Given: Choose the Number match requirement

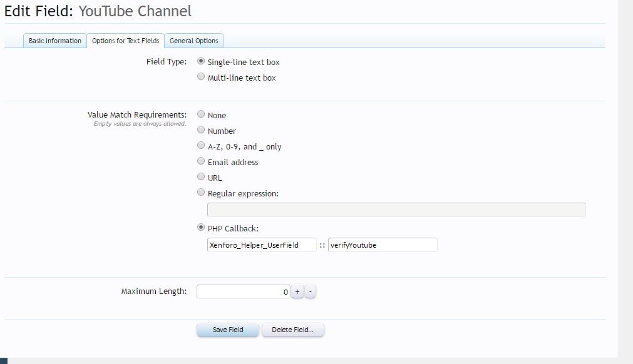Looking at the screenshot, I should (201, 130).
